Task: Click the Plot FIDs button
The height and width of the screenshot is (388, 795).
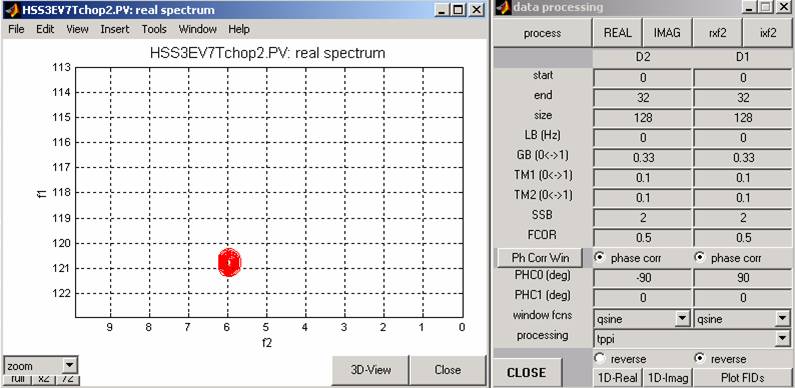Action: [743, 378]
